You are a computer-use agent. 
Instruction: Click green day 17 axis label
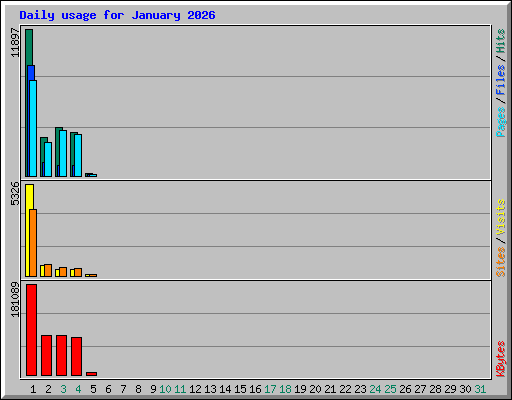(270, 389)
